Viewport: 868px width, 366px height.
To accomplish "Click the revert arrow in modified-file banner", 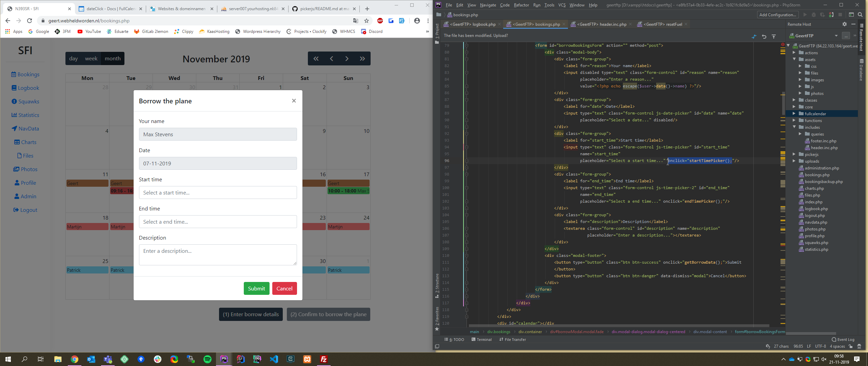I will 764,36.
